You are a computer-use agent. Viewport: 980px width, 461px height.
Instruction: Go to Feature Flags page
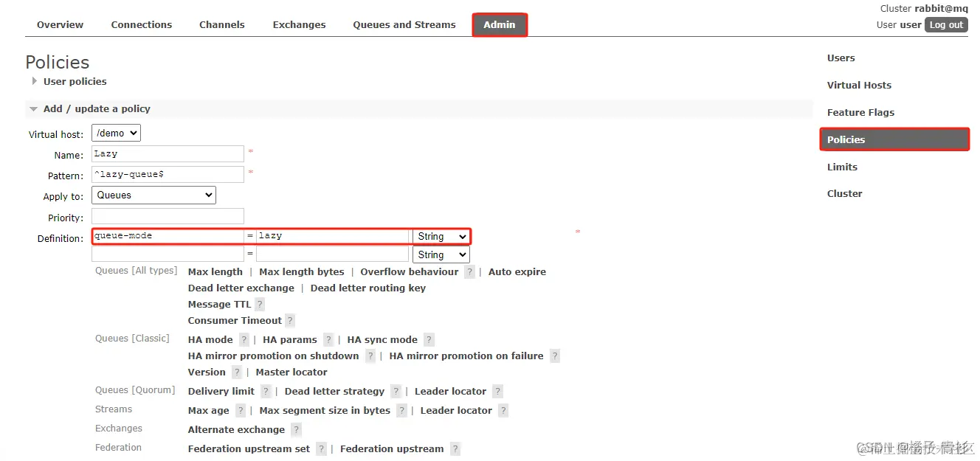(860, 113)
